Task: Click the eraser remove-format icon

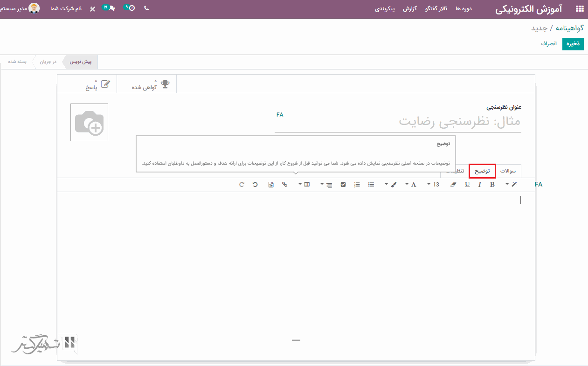Action: [453, 185]
